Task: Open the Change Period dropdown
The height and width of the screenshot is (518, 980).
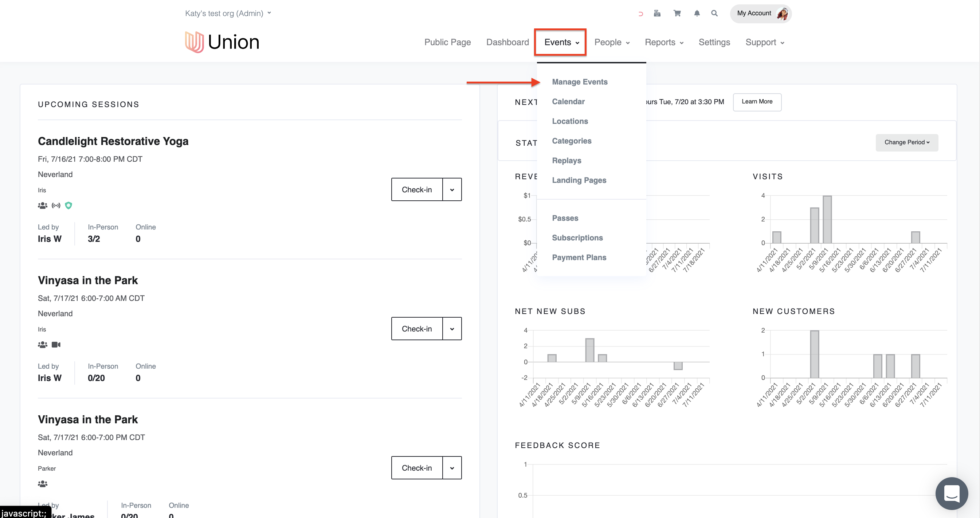Action: [906, 142]
